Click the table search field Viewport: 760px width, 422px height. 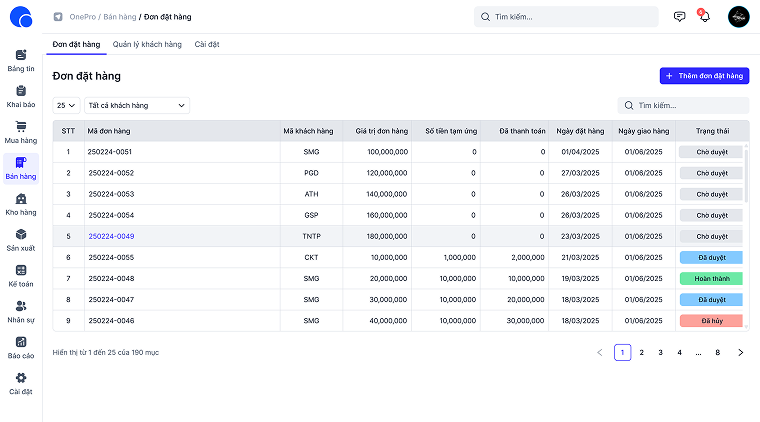(690, 105)
